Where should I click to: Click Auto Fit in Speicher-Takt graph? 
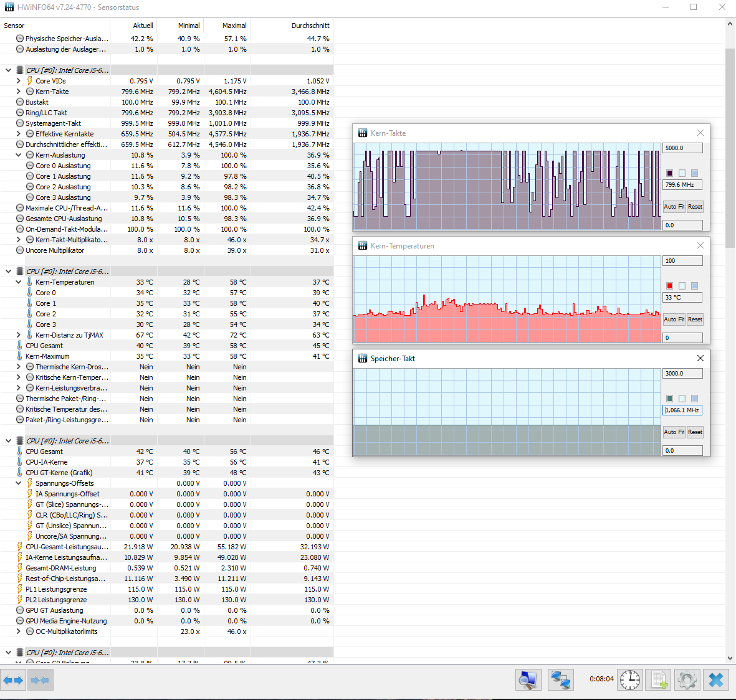[x=674, y=432]
